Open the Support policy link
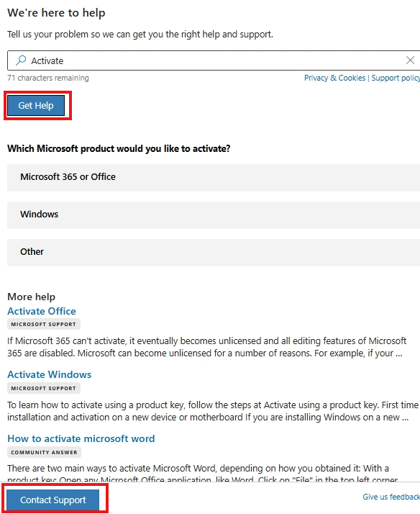This screenshot has height=514, width=420. [396, 78]
